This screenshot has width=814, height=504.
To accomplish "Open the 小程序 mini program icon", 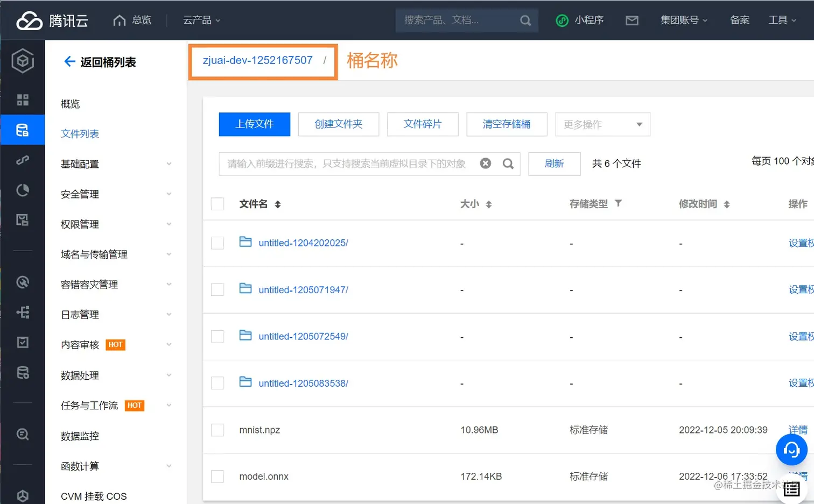I will pyautogui.click(x=562, y=20).
